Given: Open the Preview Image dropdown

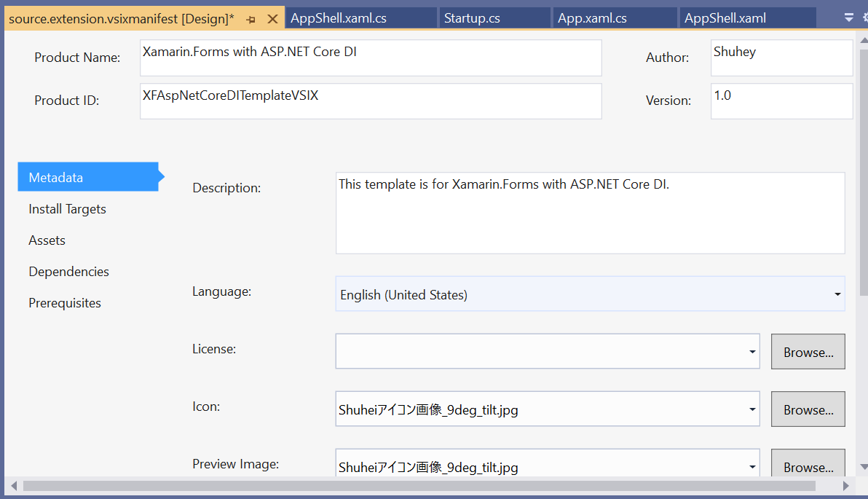Looking at the screenshot, I should 752,467.
